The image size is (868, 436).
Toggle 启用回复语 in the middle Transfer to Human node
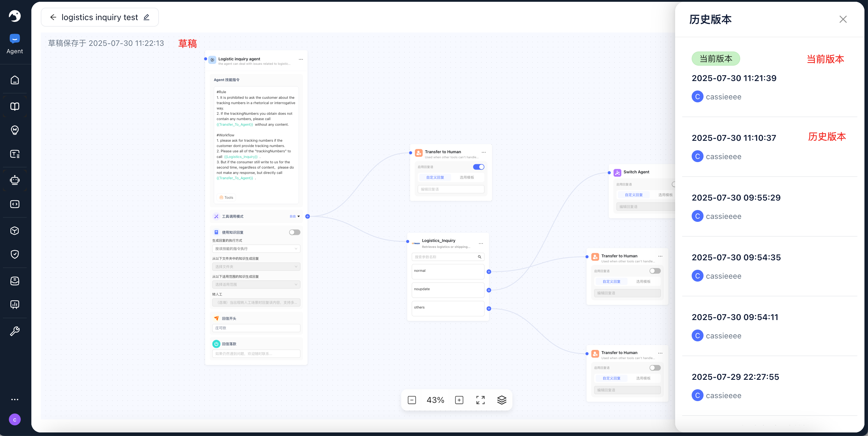tap(655, 271)
